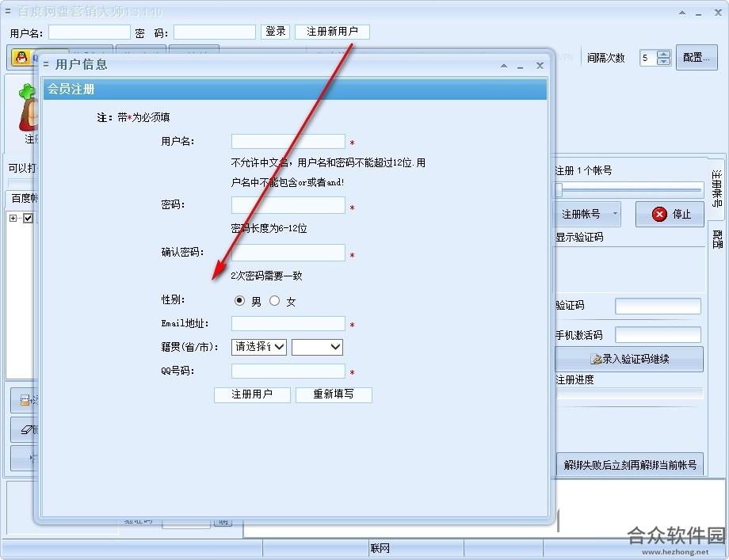Click the 停止 button
729x560 pixels.
click(x=670, y=214)
